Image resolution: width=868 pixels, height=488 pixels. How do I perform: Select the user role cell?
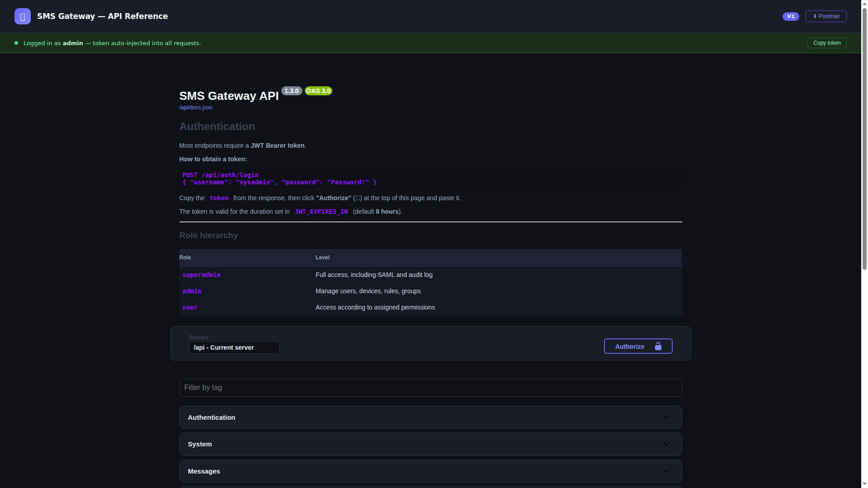(190, 307)
